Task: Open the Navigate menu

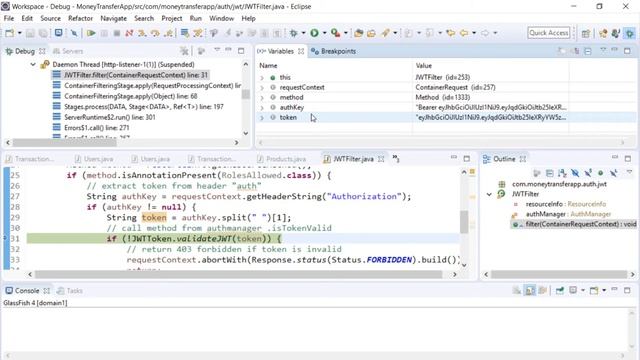Action: [x=113, y=18]
